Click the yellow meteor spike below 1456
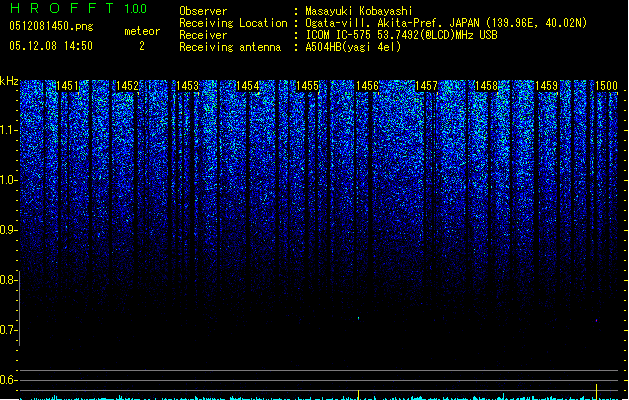The height and width of the screenshot is (400, 629). pyautogui.click(x=358, y=394)
